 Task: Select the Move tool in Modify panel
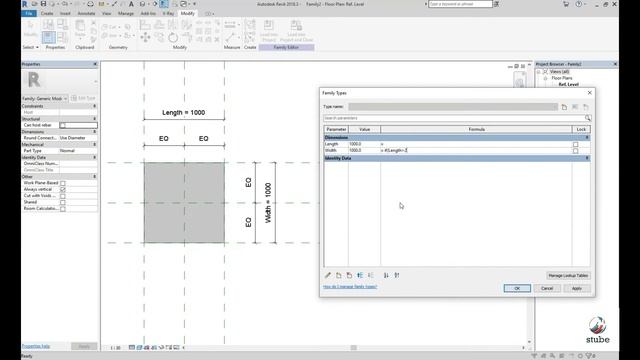click(x=145, y=38)
